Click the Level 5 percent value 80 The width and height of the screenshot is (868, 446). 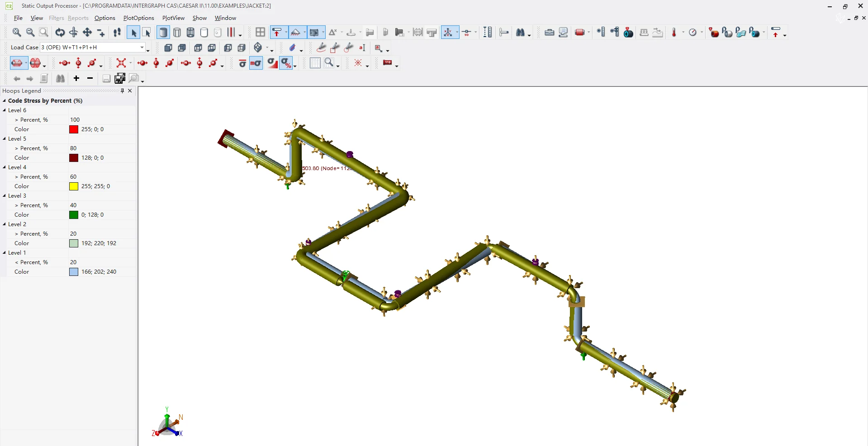click(x=73, y=148)
